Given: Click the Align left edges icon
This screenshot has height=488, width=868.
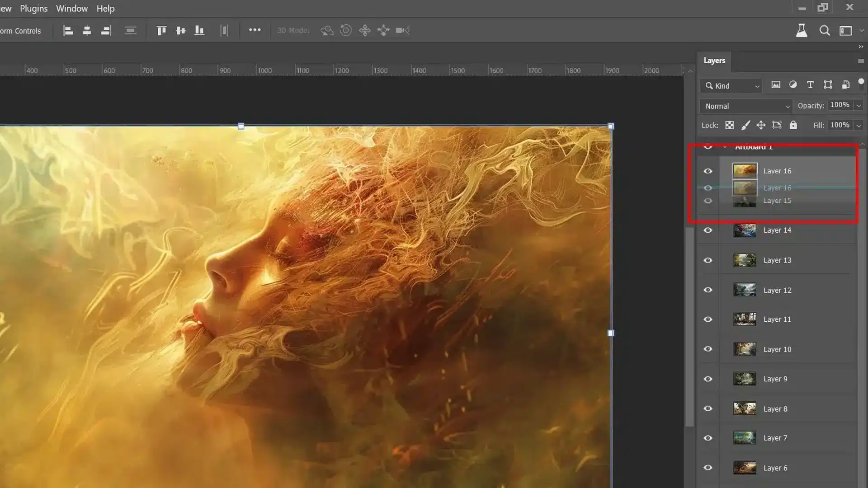Looking at the screenshot, I should click(68, 31).
